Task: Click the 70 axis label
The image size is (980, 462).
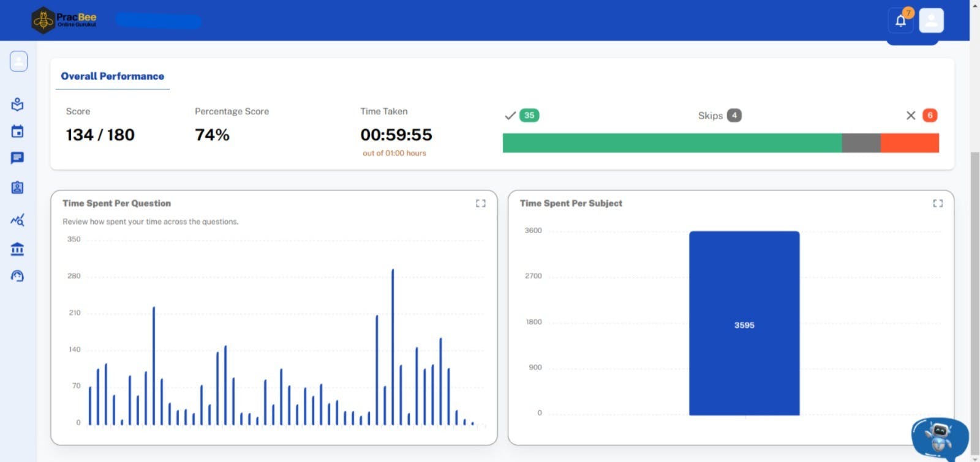Action: pos(77,386)
